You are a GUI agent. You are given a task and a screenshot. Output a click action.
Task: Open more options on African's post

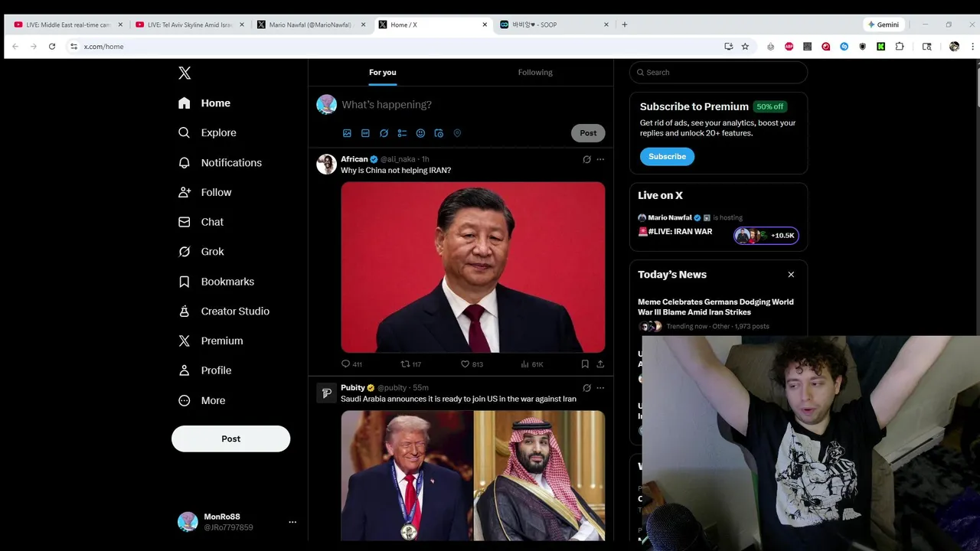click(600, 159)
